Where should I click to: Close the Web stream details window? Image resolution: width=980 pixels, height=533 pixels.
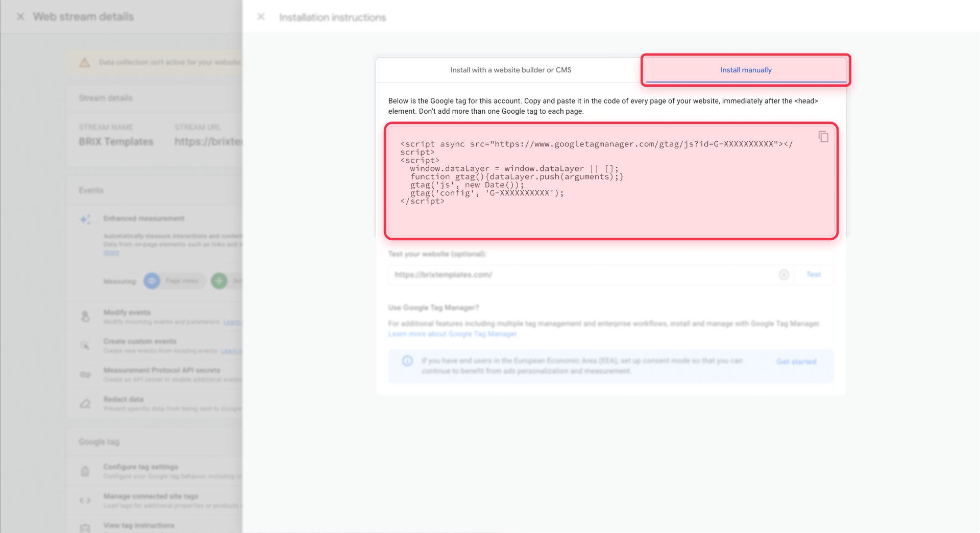pyautogui.click(x=20, y=17)
